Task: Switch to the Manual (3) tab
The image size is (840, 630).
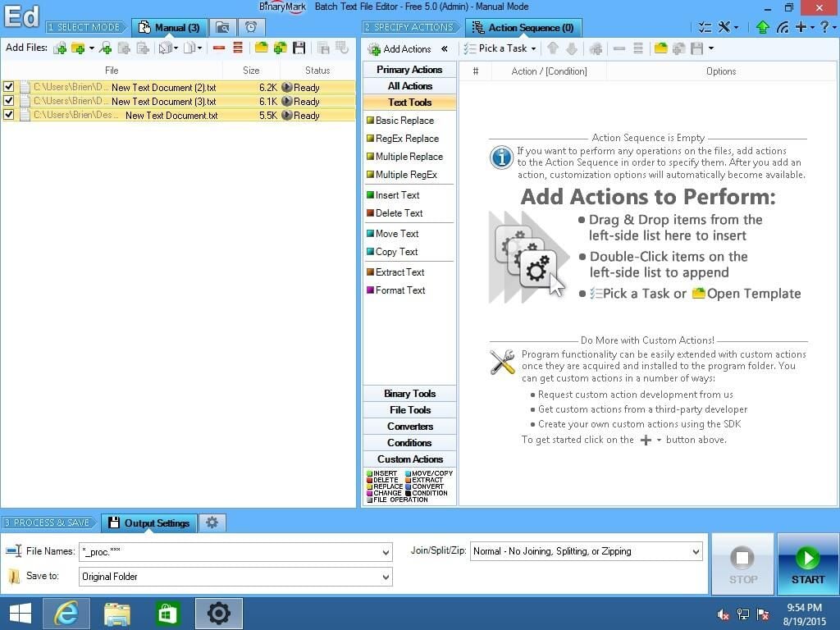Action: click(170, 27)
